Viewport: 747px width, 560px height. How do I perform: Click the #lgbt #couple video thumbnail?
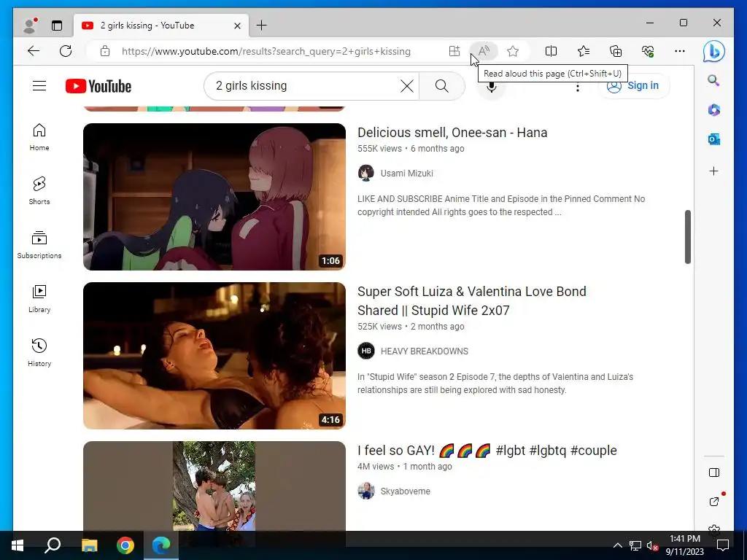pos(214,486)
